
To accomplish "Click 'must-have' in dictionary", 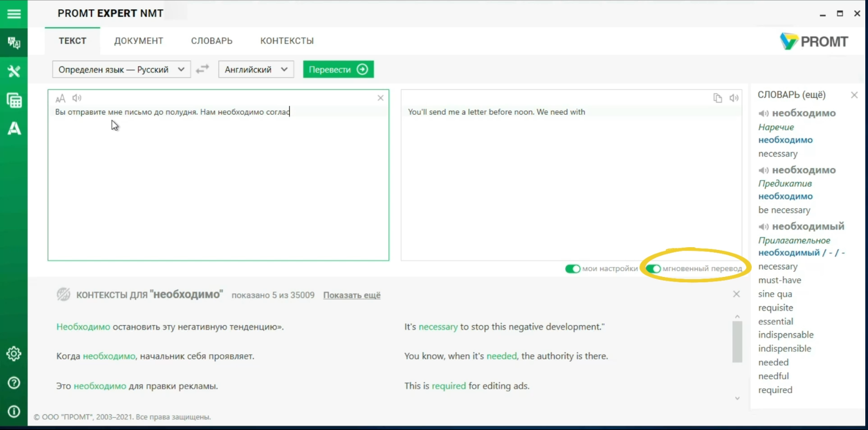I will click(779, 280).
